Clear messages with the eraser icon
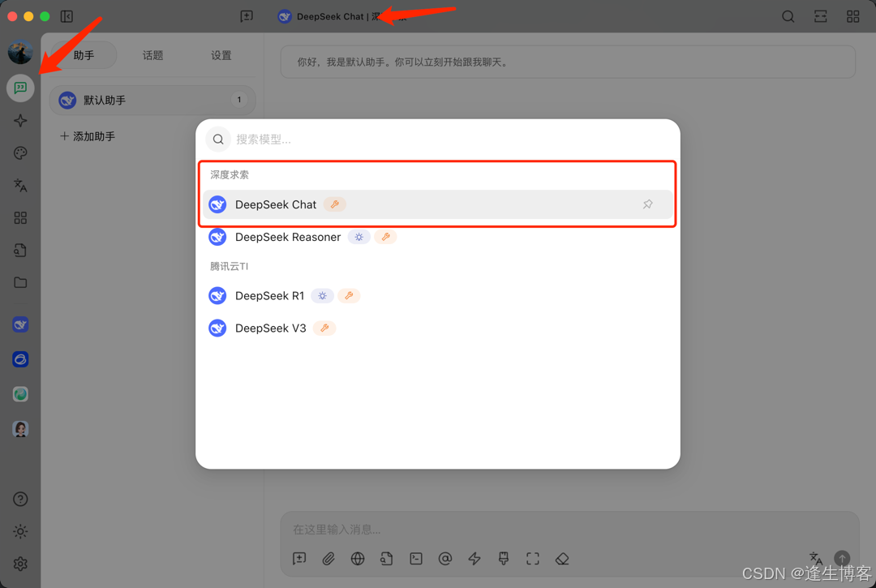 click(x=562, y=559)
